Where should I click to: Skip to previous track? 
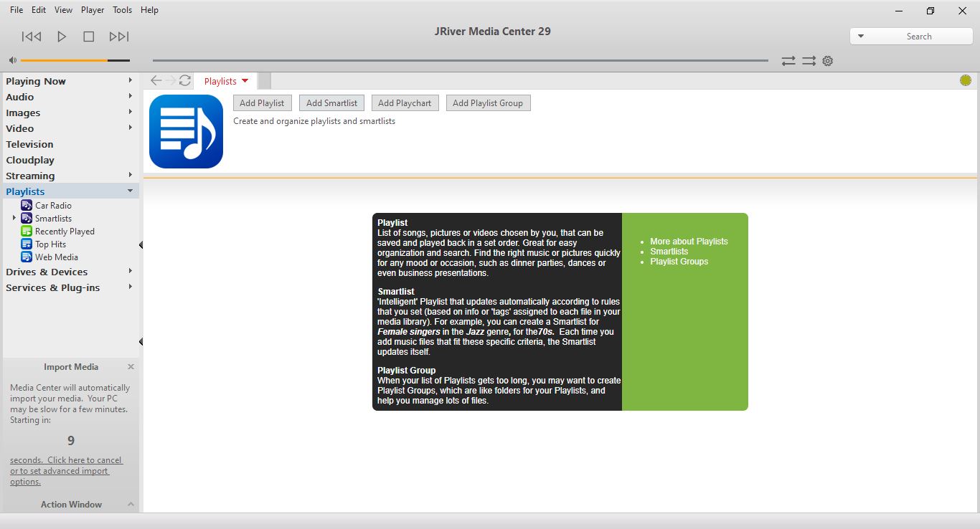click(x=32, y=37)
